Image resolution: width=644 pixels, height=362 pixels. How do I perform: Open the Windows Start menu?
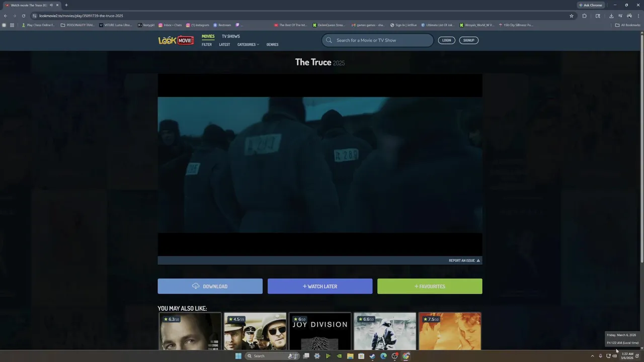pos(238,356)
